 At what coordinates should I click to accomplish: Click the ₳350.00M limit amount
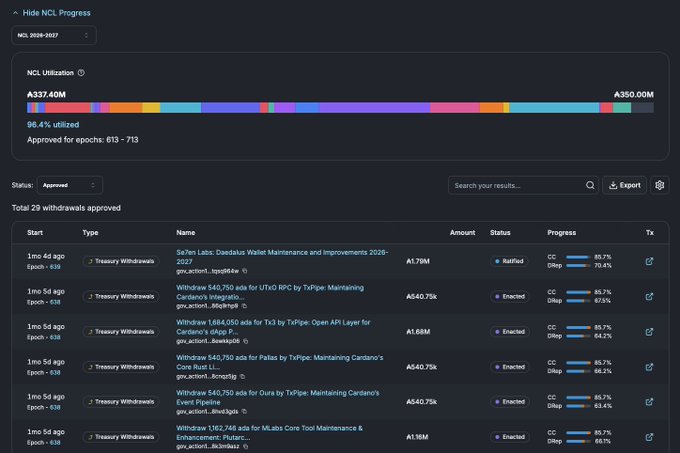[x=634, y=95]
